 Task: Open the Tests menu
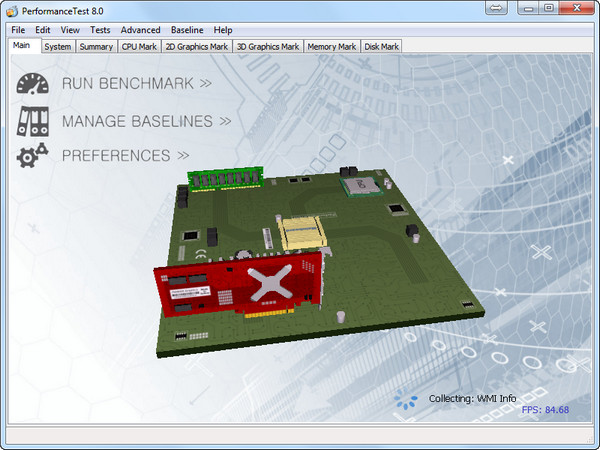tap(100, 30)
